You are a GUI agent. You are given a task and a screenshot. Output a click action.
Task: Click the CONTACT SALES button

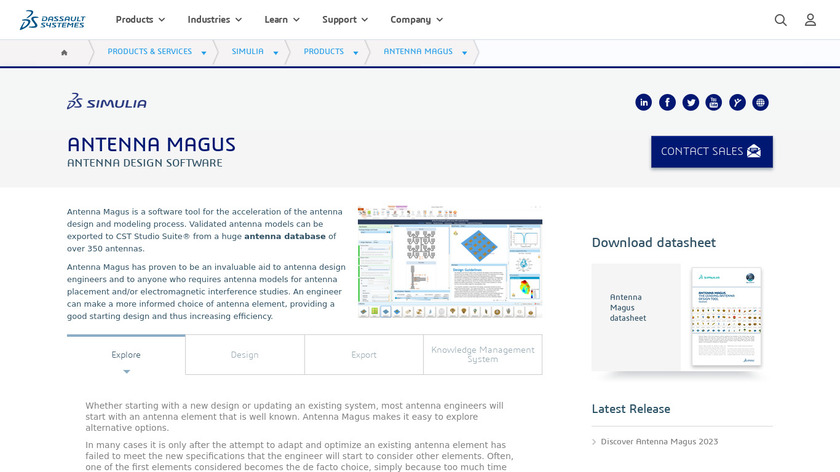tap(711, 152)
